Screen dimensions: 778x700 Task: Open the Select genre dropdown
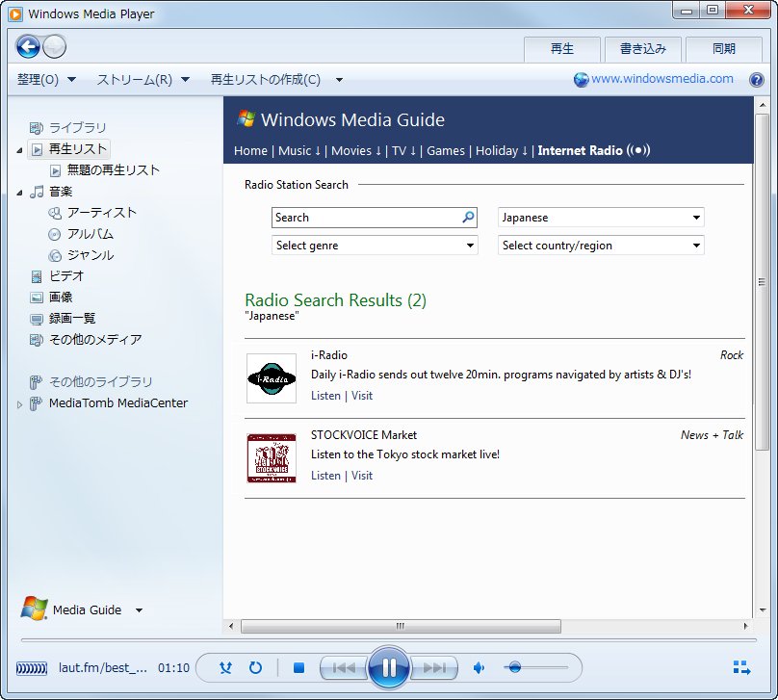pyautogui.click(x=375, y=246)
